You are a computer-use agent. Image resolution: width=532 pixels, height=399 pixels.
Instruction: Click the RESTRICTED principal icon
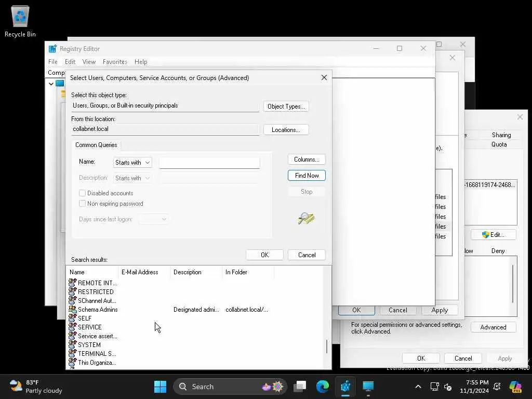(72, 291)
